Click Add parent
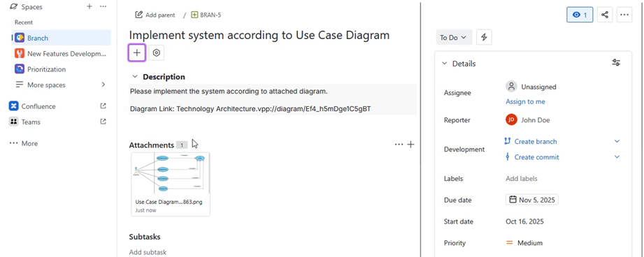The height and width of the screenshot is (257, 644). point(155,15)
